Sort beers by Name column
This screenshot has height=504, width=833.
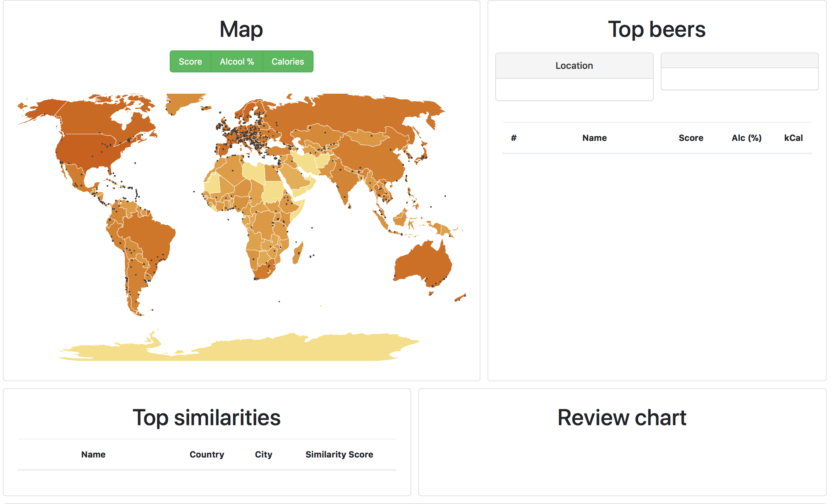pyautogui.click(x=594, y=138)
